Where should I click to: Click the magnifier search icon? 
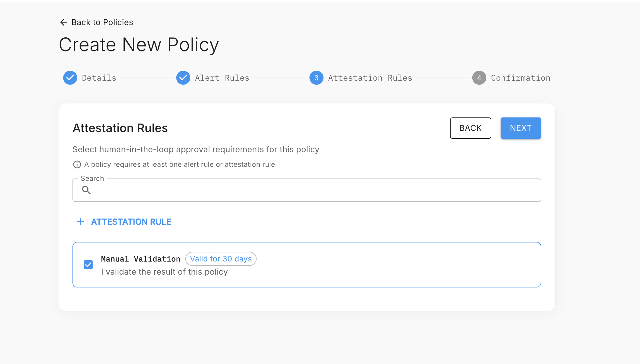click(x=86, y=190)
